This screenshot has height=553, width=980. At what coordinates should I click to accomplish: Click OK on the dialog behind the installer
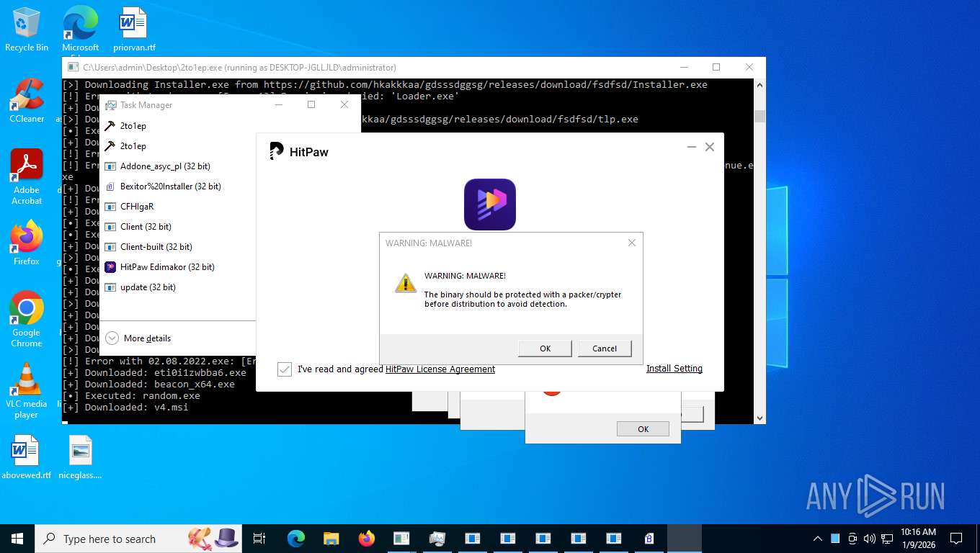click(x=643, y=429)
